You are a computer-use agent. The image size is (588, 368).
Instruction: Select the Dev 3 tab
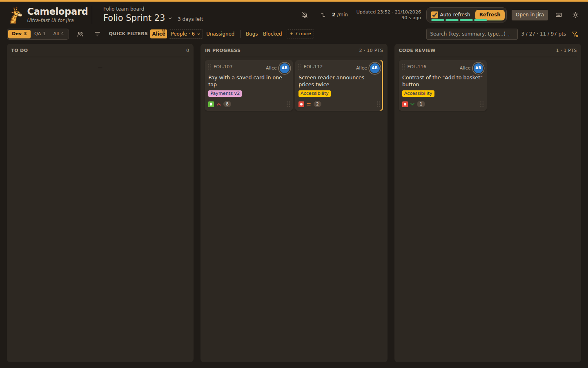pyautogui.click(x=19, y=34)
